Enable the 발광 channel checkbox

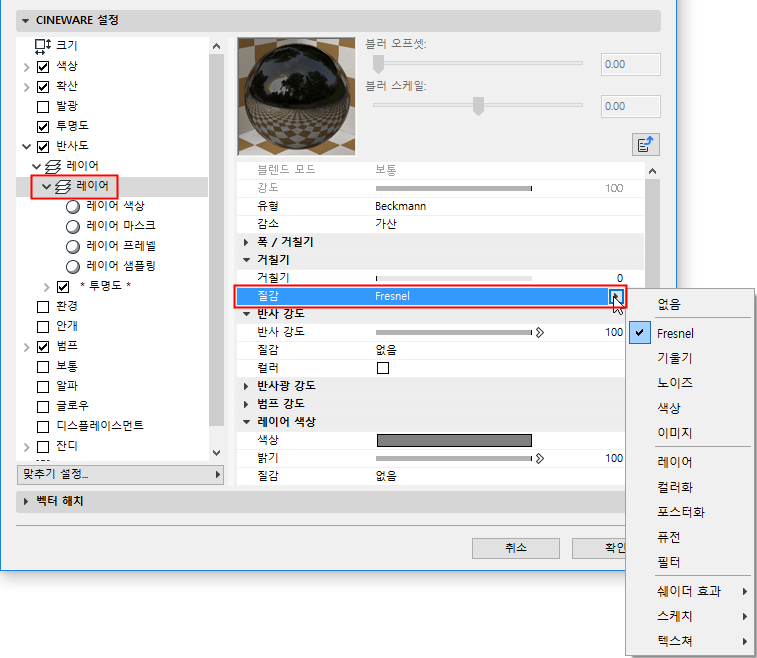[43, 107]
